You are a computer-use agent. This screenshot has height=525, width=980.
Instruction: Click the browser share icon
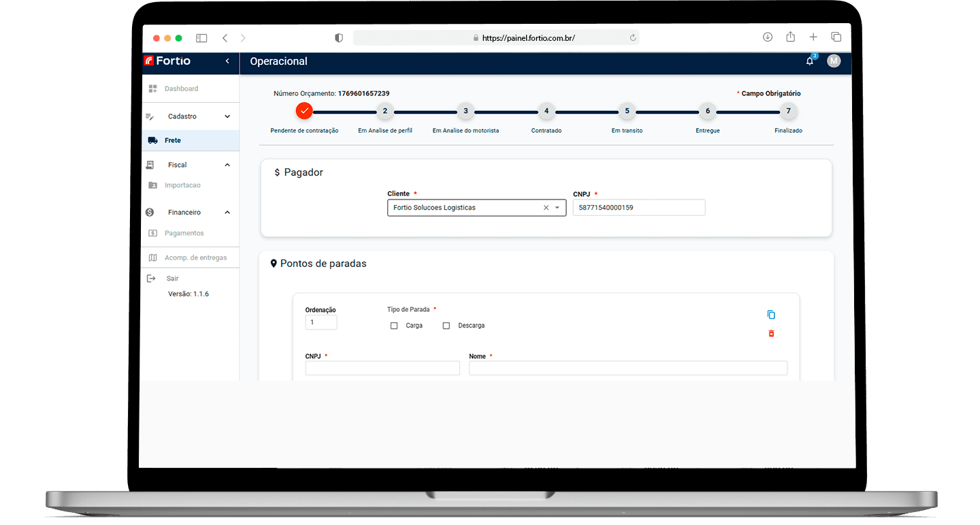(x=790, y=37)
